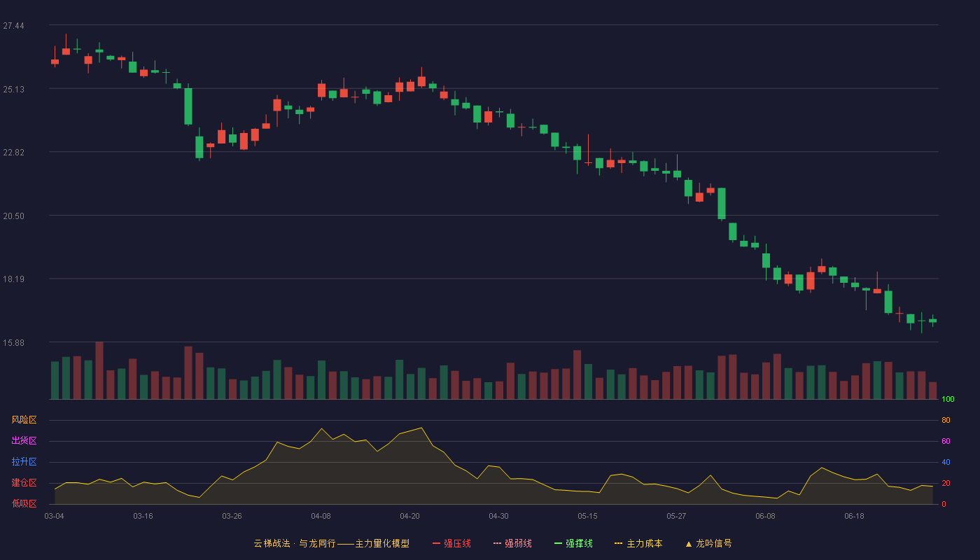
Task: Click the blue 40 indicator scale value
Action: 946,462
